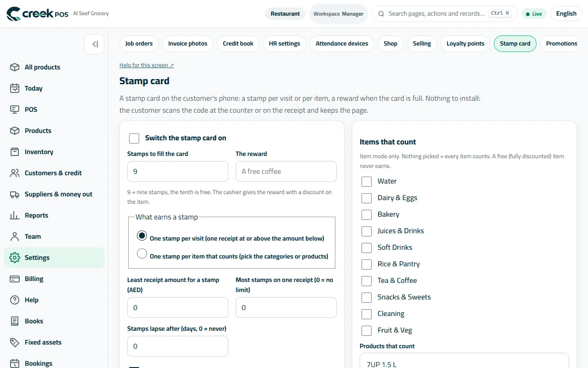Open Help for this screen link
Screen dimensions: 588x368
pos(147,65)
